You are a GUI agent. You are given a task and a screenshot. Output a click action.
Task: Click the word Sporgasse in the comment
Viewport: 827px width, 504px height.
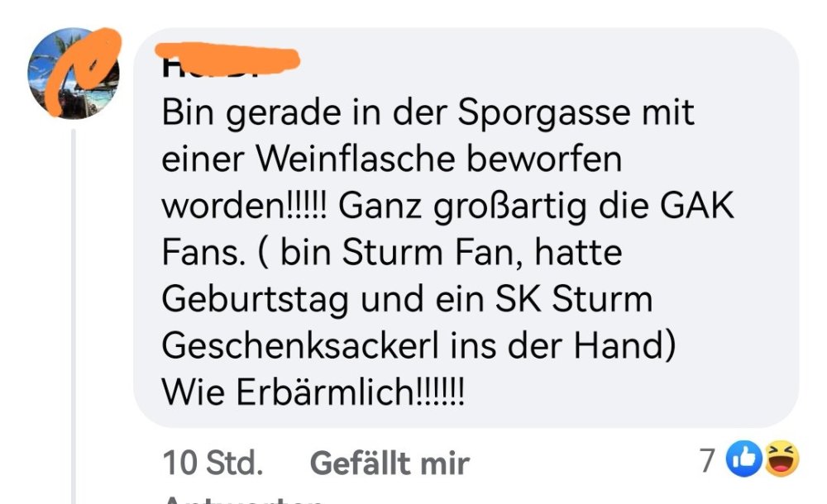(544, 114)
